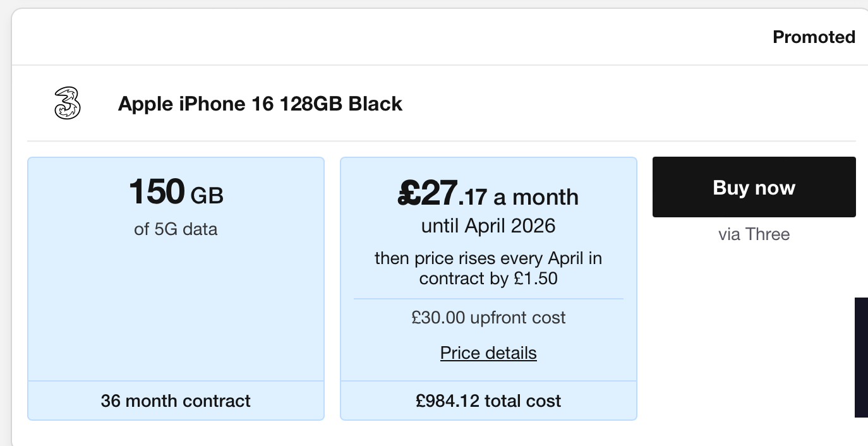Click the 36 month contract footer
Image resolution: width=868 pixels, height=446 pixels.
coord(176,401)
